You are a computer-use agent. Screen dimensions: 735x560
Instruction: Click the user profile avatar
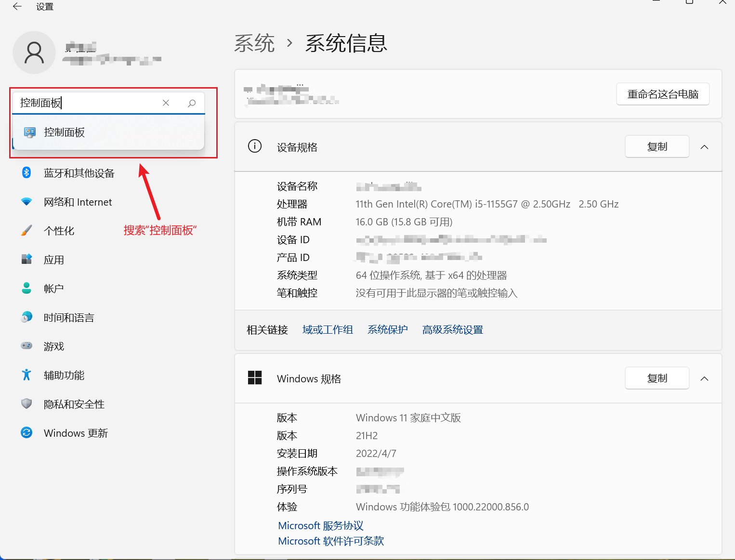[34, 52]
